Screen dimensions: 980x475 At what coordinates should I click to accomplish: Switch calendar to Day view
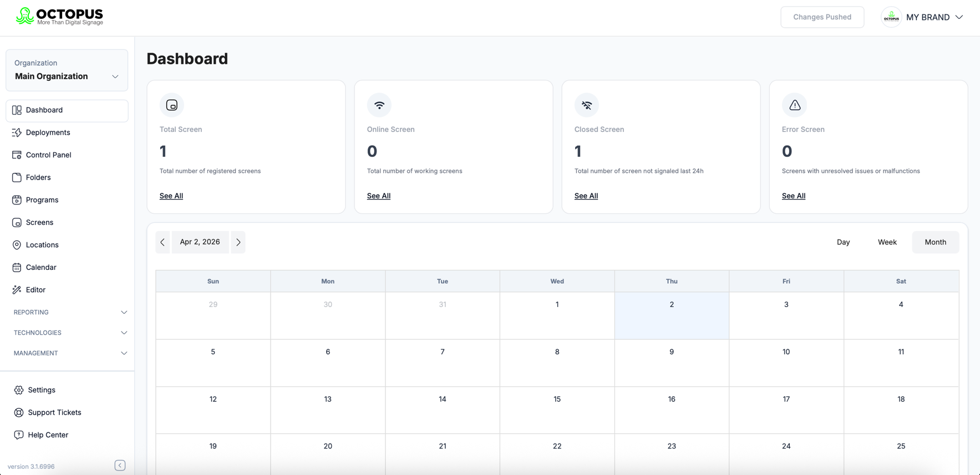843,242
